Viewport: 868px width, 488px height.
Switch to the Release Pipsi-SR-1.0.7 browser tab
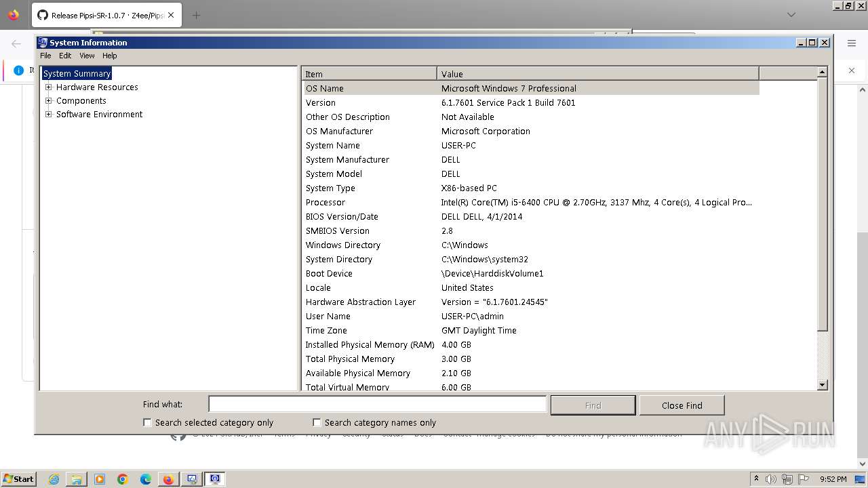pyautogui.click(x=107, y=15)
